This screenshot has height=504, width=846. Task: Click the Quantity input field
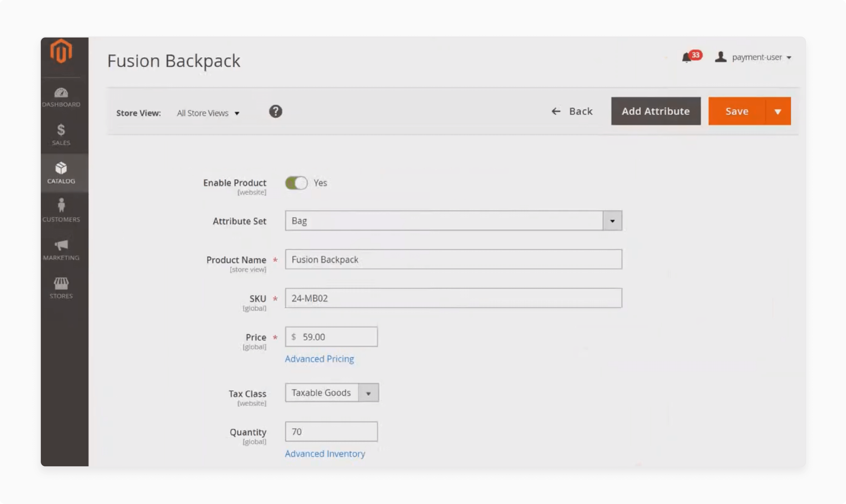(x=331, y=432)
